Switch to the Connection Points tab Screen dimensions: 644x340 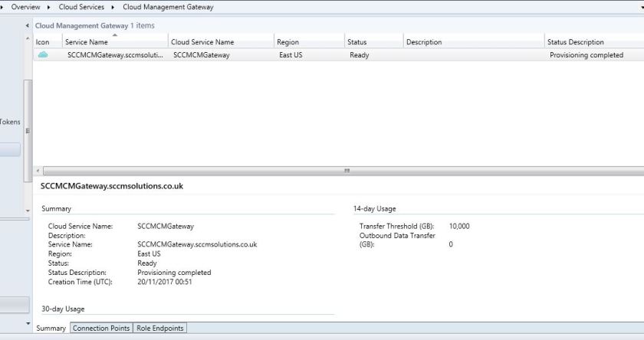coord(101,328)
